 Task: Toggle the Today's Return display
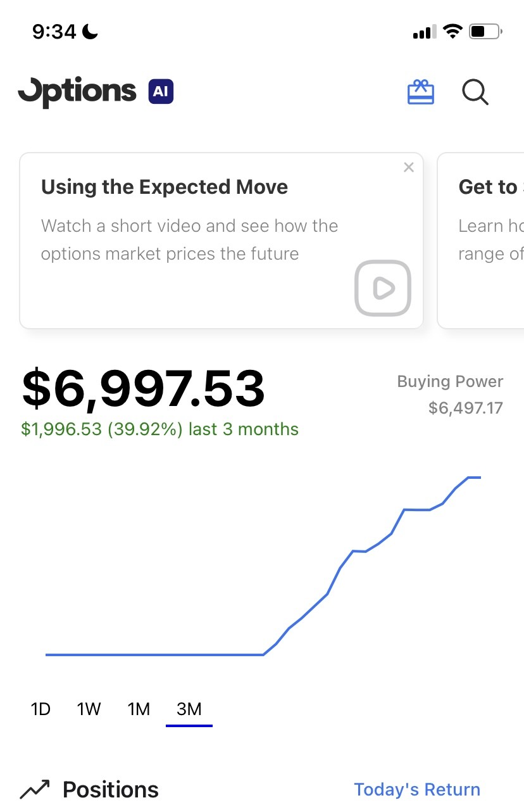coord(417,790)
